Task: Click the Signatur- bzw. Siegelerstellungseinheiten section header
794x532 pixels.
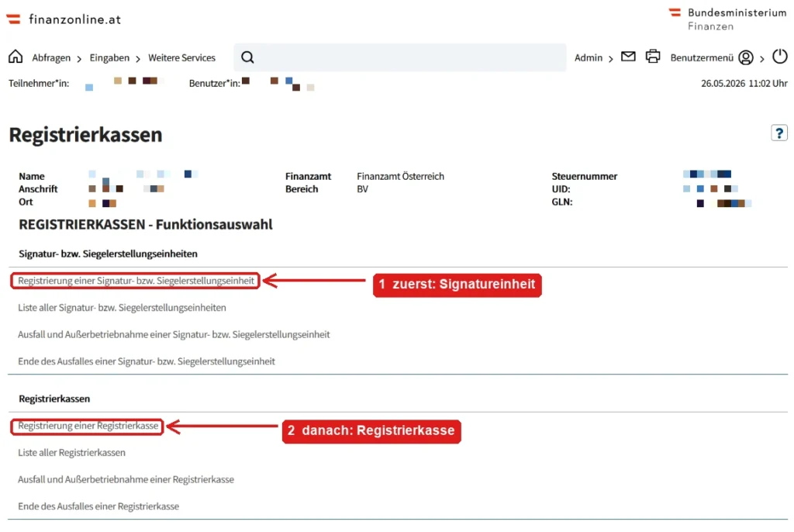Action: pos(108,254)
